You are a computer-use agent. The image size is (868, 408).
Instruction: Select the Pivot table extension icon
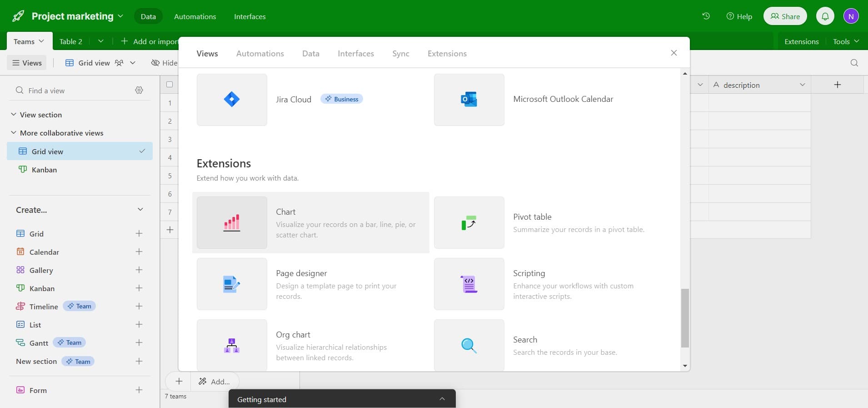point(469,222)
